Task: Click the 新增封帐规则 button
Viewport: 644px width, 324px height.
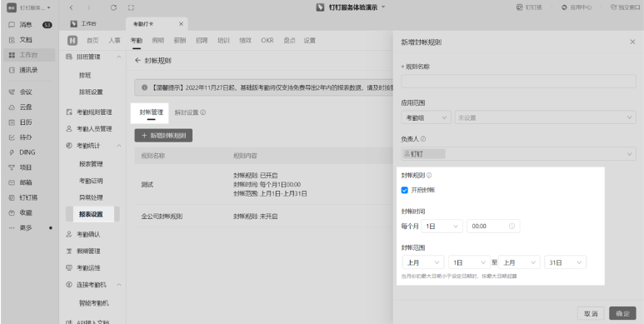Action: click(x=163, y=136)
